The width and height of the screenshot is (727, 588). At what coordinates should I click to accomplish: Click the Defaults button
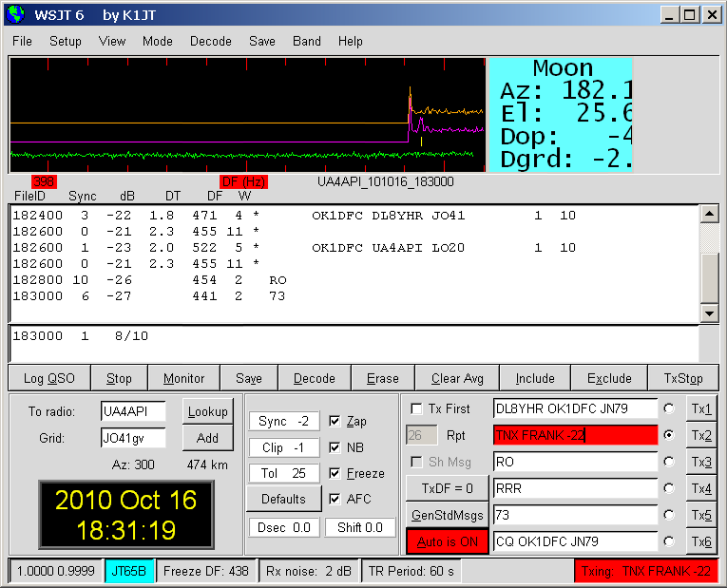pyautogui.click(x=283, y=499)
